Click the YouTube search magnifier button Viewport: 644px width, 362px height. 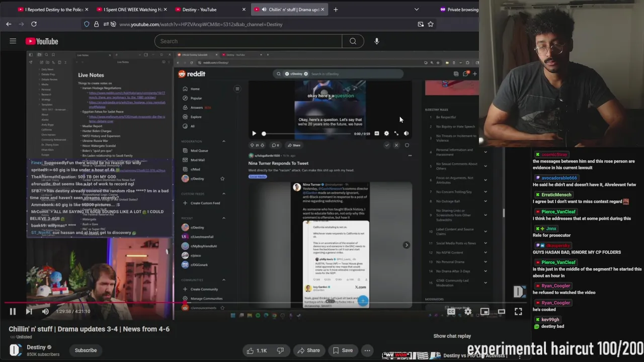pyautogui.click(x=353, y=41)
